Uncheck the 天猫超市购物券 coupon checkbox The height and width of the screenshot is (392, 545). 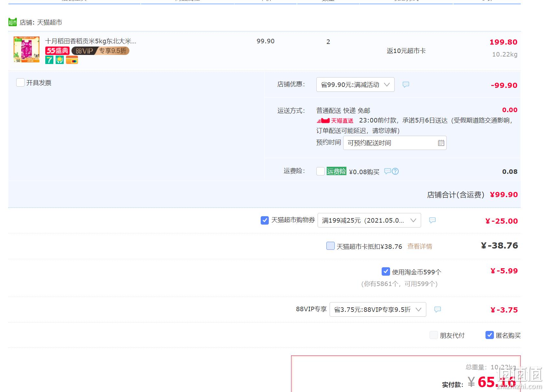pyautogui.click(x=265, y=220)
